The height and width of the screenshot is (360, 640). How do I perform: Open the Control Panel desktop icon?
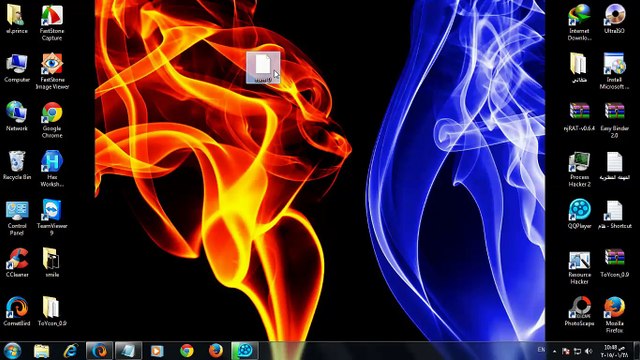coord(17,218)
